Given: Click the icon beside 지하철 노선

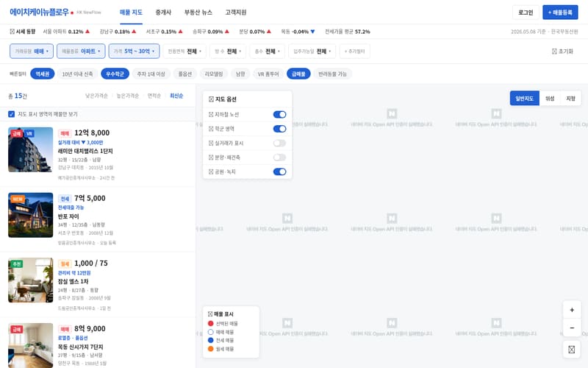Looking at the screenshot, I should coord(211,115).
